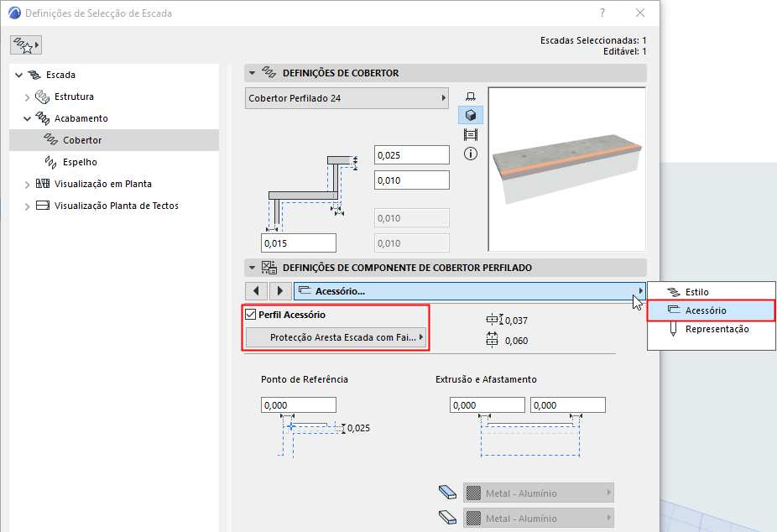
Task: Click the Acabamento finish icon
Action: click(x=43, y=118)
